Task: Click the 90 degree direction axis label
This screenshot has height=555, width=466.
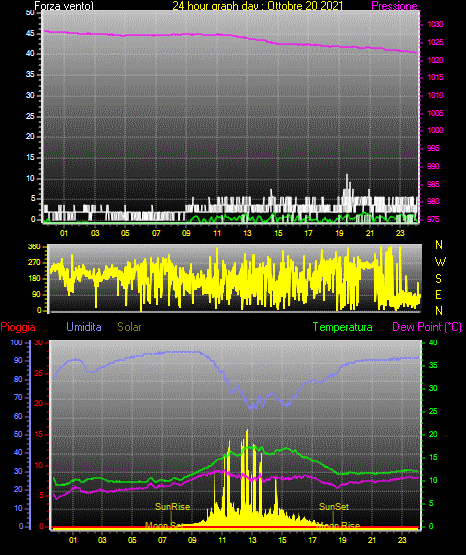Action: coord(36,294)
